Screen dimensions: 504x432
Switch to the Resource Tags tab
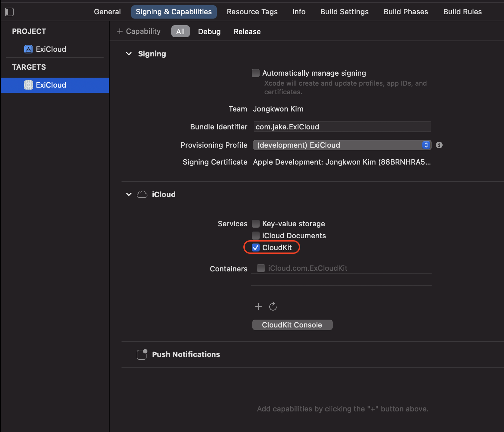(x=252, y=12)
